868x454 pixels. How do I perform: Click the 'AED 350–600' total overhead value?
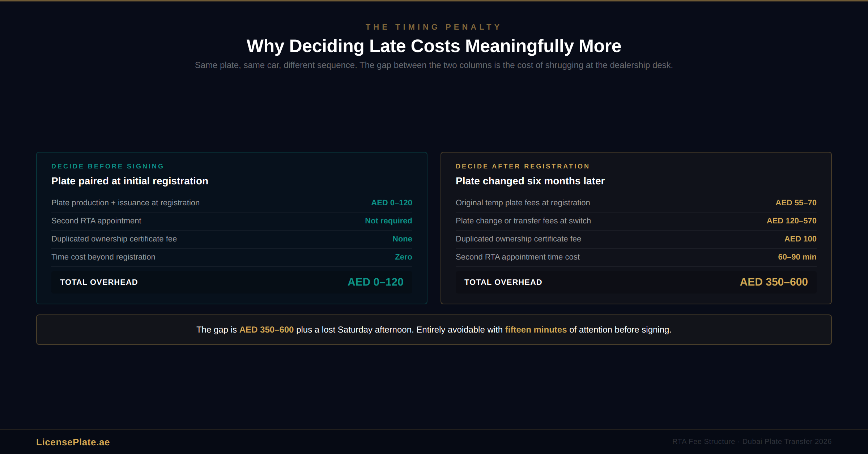774,282
